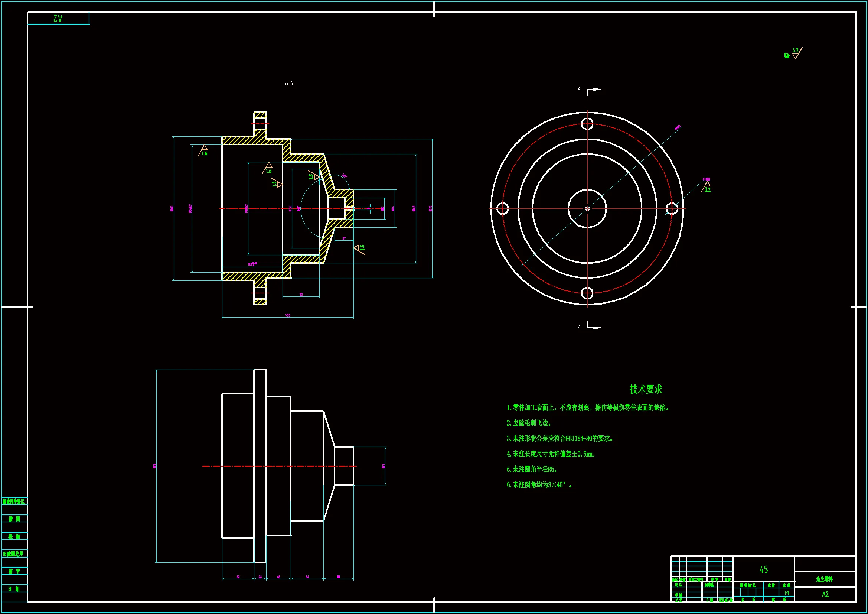Click the left bolt hole on the flange circle
Screen dimensions: 868x614
click(x=502, y=208)
